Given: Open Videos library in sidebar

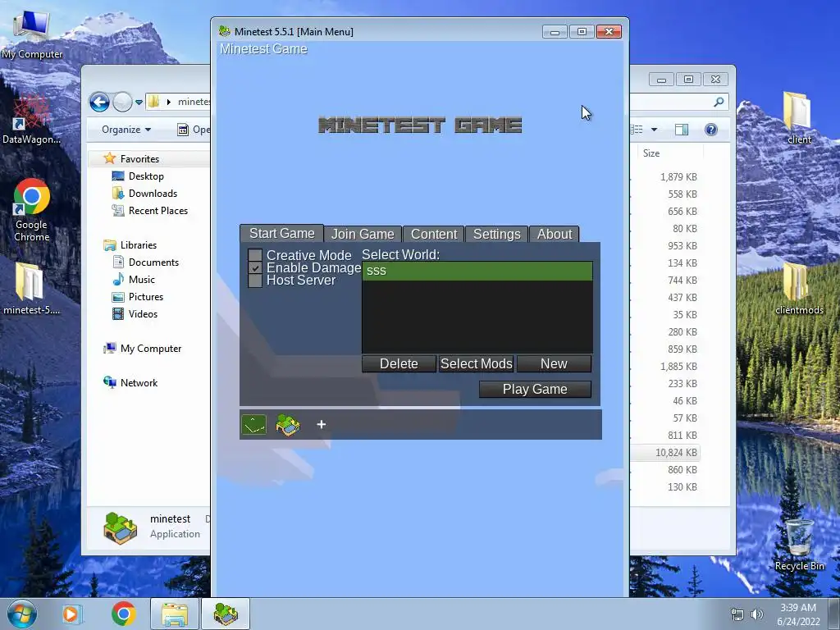Looking at the screenshot, I should [x=143, y=314].
